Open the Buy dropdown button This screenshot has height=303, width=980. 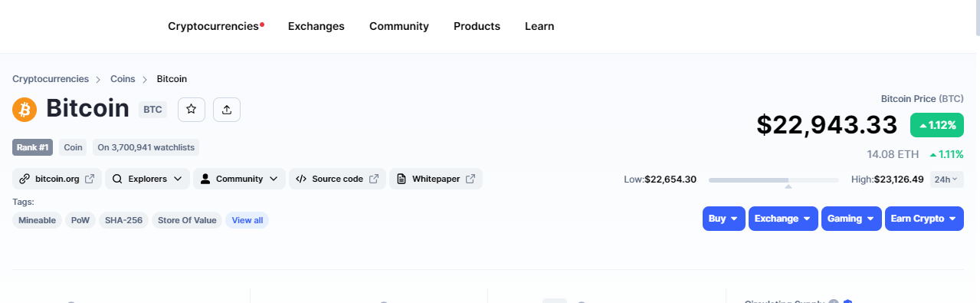click(723, 219)
